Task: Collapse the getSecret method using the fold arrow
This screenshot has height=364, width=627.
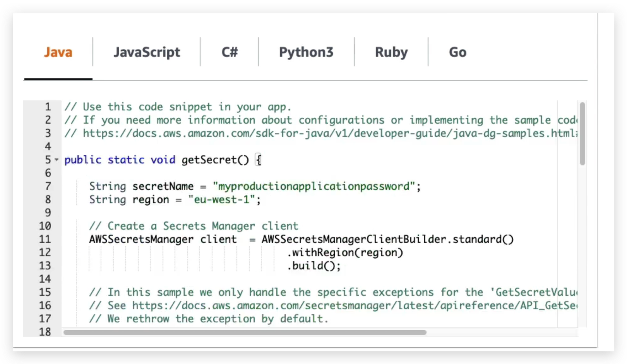Action: pyautogui.click(x=57, y=160)
